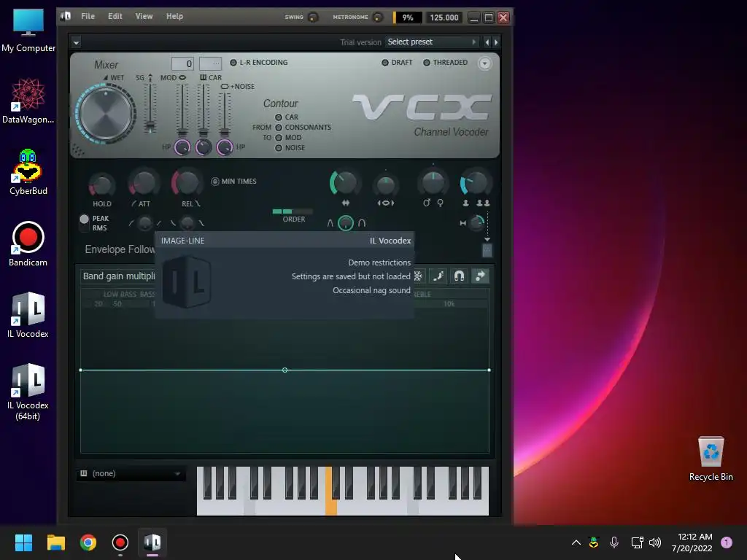Click the HOLD knob
This screenshot has width=747, height=560.
click(101, 185)
